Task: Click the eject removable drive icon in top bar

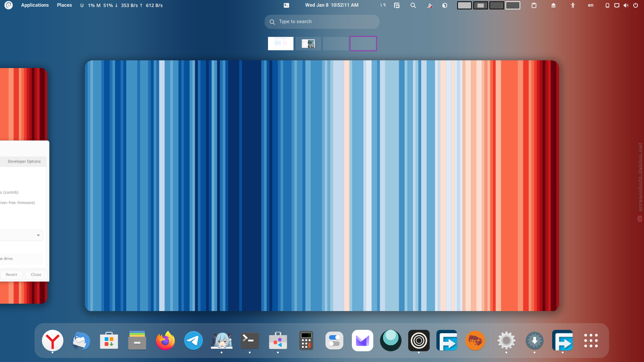Action: (553, 5)
